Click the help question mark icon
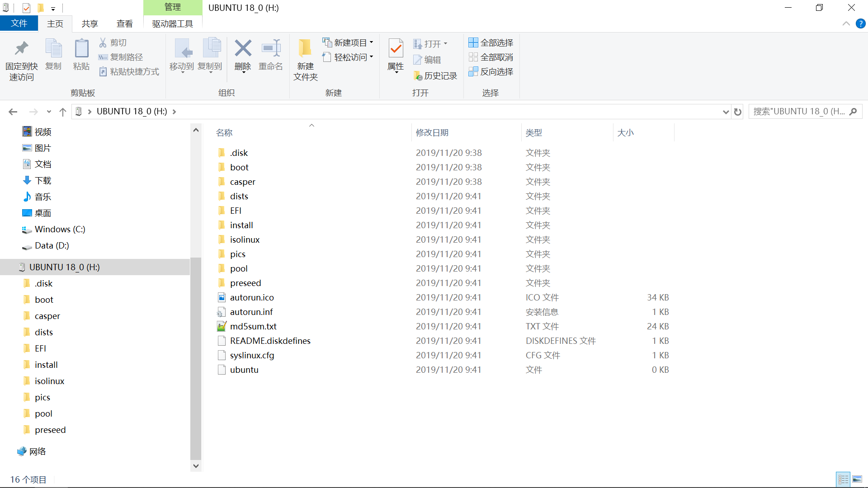Viewport: 868px width, 488px height. [x=860, y=24]
